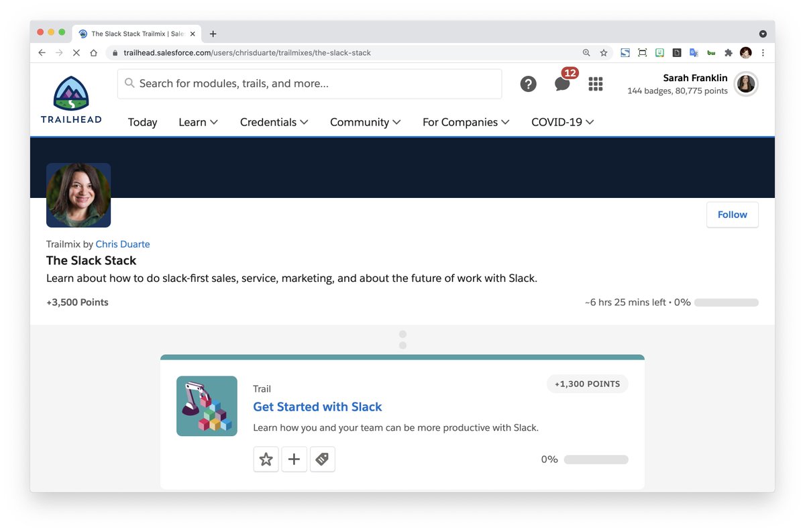Open the green bw extension
The width and height of the screenshot is (805, 532).
pyautogui.click(x=712, y=52)
